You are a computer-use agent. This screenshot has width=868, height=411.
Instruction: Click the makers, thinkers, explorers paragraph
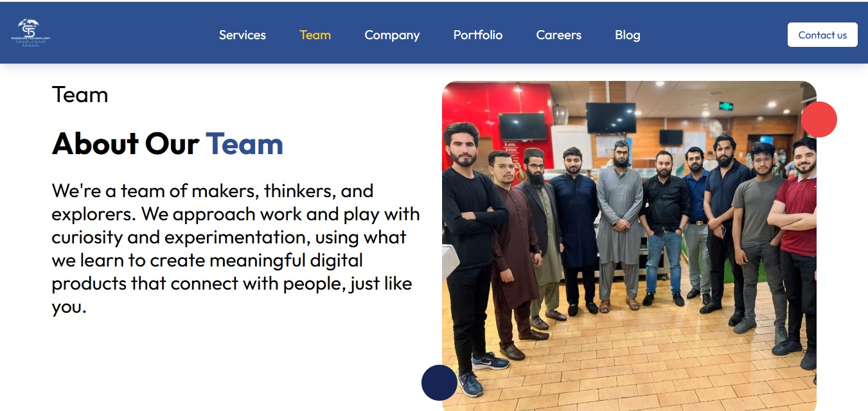coord(236,249)
